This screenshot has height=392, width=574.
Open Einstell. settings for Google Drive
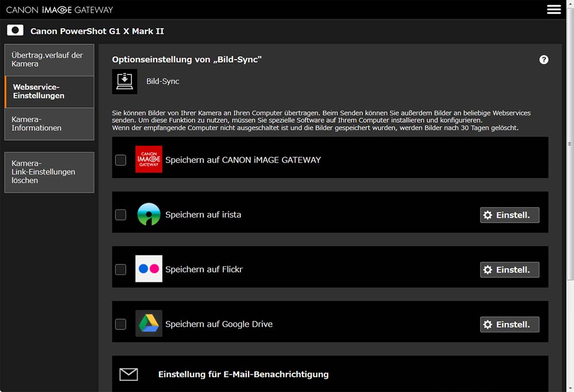click(x=509, y=324)
